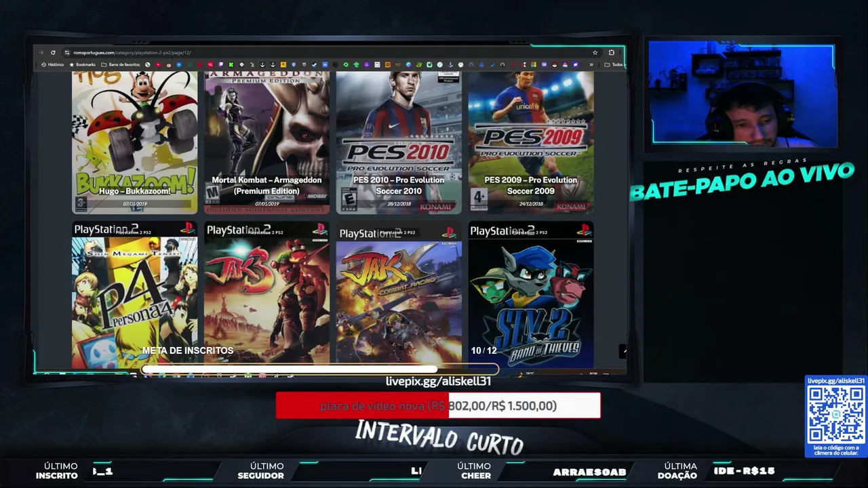The width and height of the screenshot is (868, 488).
Task: Select the Jak 3 cover thumbnail
Action: coord(267,296)
